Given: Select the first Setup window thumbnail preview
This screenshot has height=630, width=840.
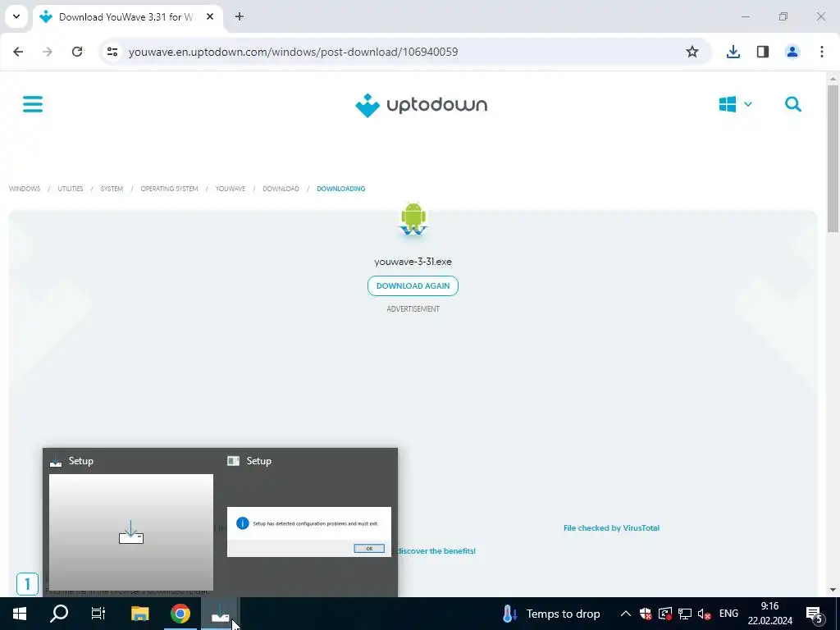Looking at the screenshot, I should (x=130, y=532).
